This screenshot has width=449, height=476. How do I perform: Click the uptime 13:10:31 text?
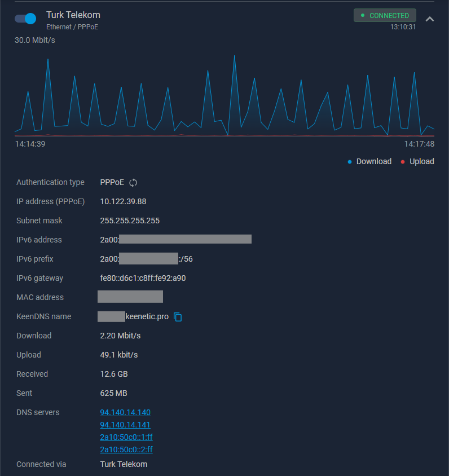click(x=403, y=27)
